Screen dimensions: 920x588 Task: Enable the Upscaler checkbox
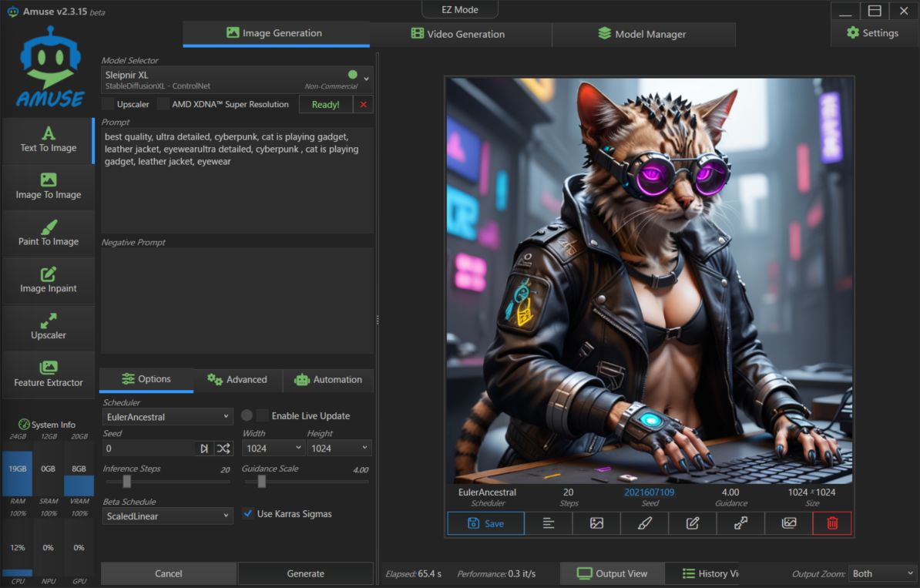(109, 104)
